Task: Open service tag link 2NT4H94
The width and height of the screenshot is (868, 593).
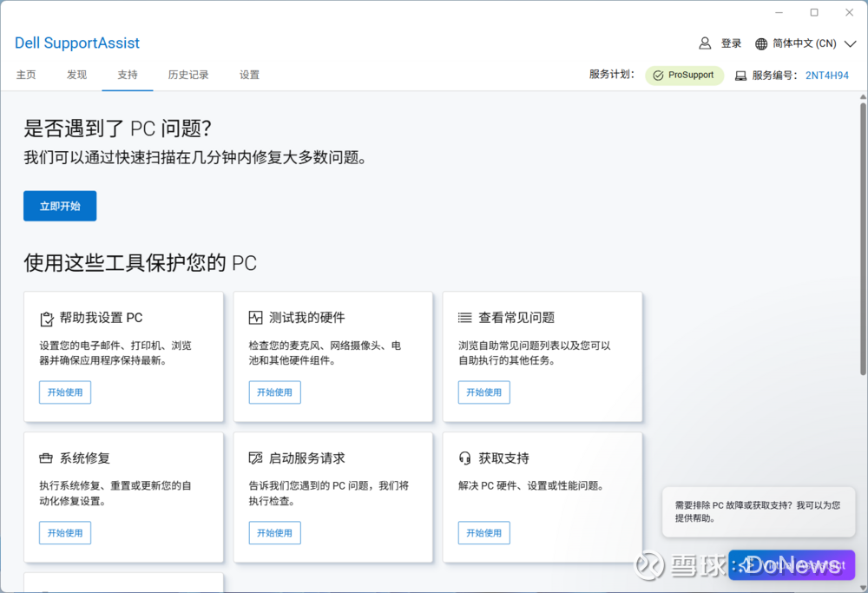Action: pos(826,76)
